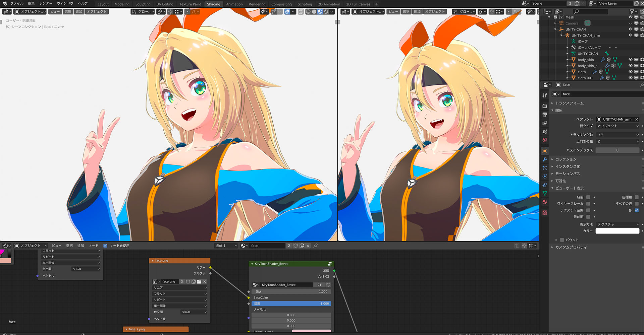Click 選択 menu in right viewport header
Viewport: 644px width, 335px height.
pyautogui.click(x=406, y=12)
